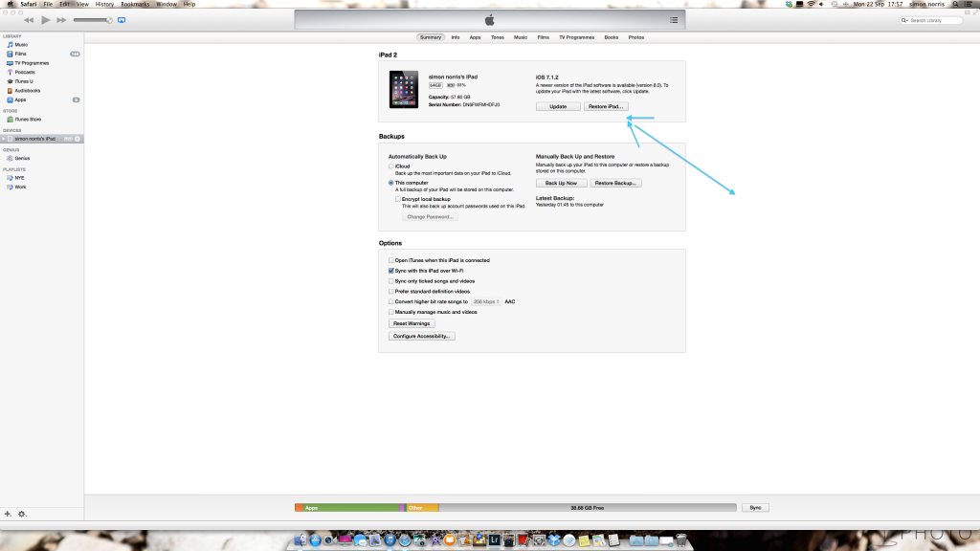Switch to the Apps tab
Image resolution: width=980 pixels, height=551 pixels.
pos(475,37)
